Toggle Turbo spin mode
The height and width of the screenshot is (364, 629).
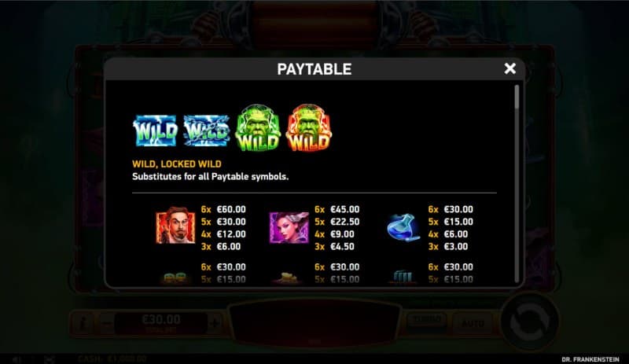click(x=427, y=321)
